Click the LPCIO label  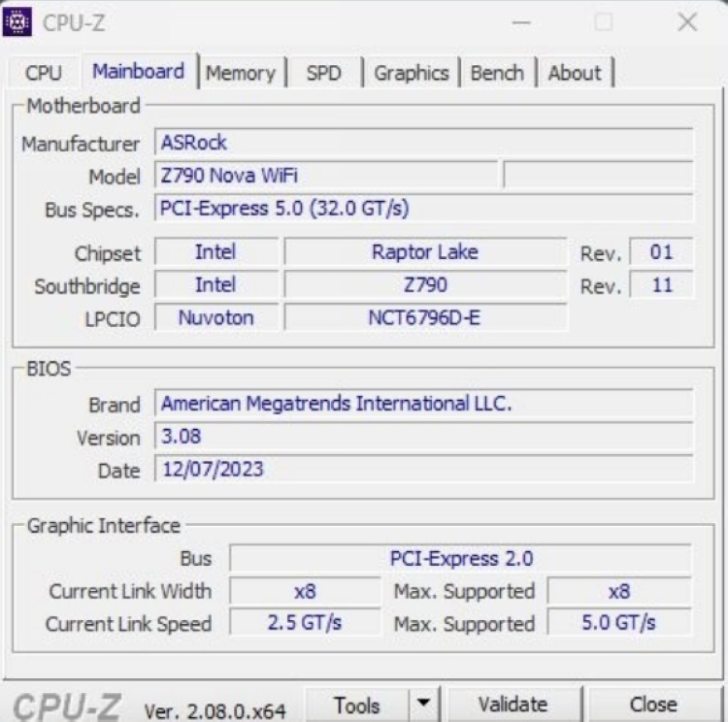(x=113, y=319)
